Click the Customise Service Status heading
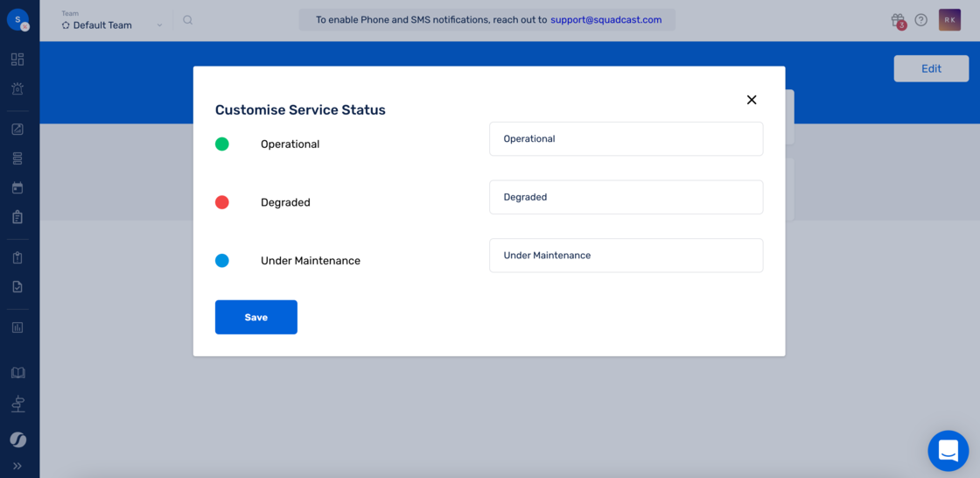The width and height of the screenshot is (980, 478). (x=300, y=110)
